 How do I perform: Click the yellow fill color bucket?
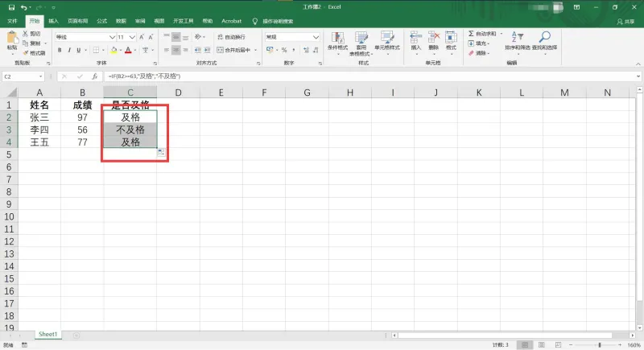[x=114, y=50]
